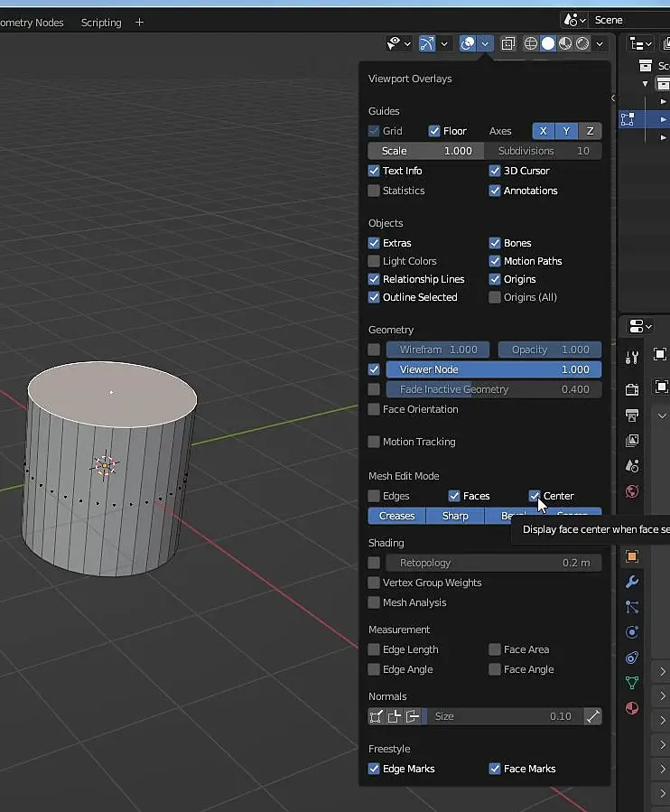Toggle the Z axis display button
Viewport: 670px width, 812px height.
pos(590,131)
